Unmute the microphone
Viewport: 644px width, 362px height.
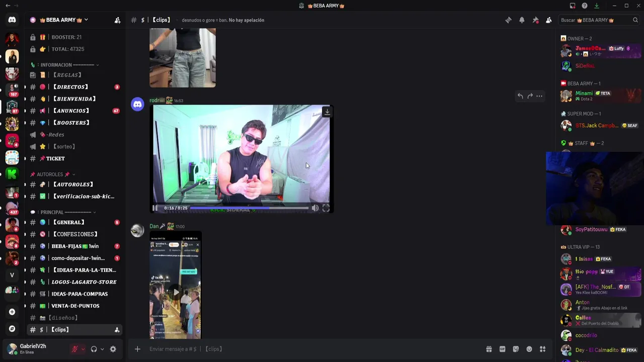pyautogui.click(x=75, y=349)
